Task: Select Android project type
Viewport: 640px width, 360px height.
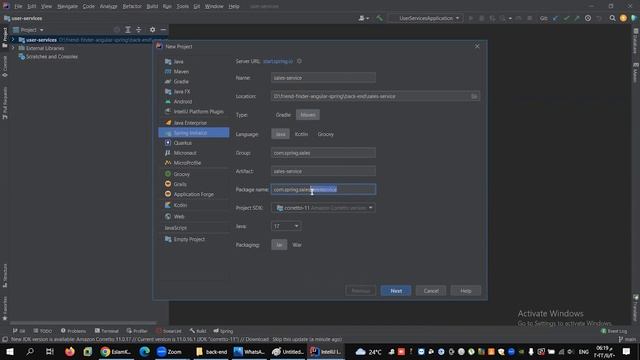Action: (182, 102)
